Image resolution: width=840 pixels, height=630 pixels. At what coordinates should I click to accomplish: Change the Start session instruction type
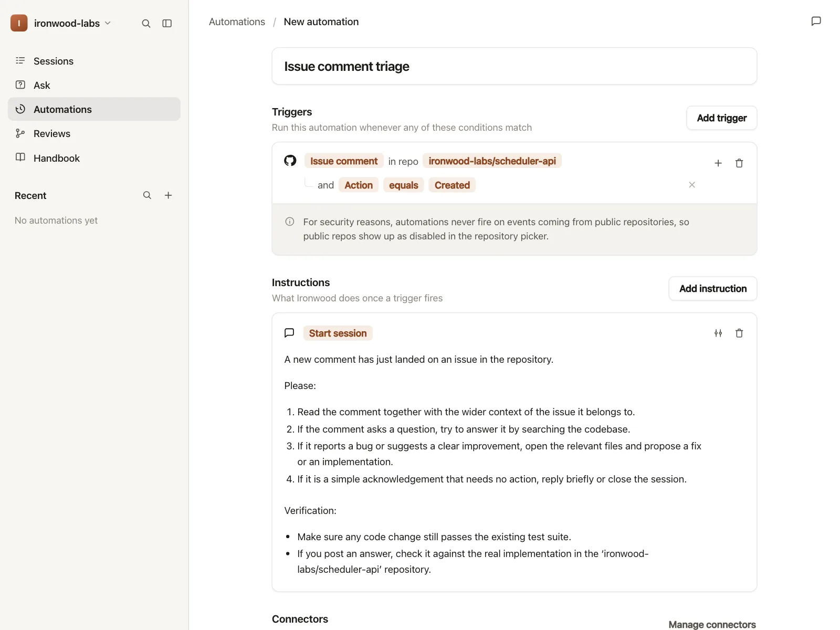338,333
